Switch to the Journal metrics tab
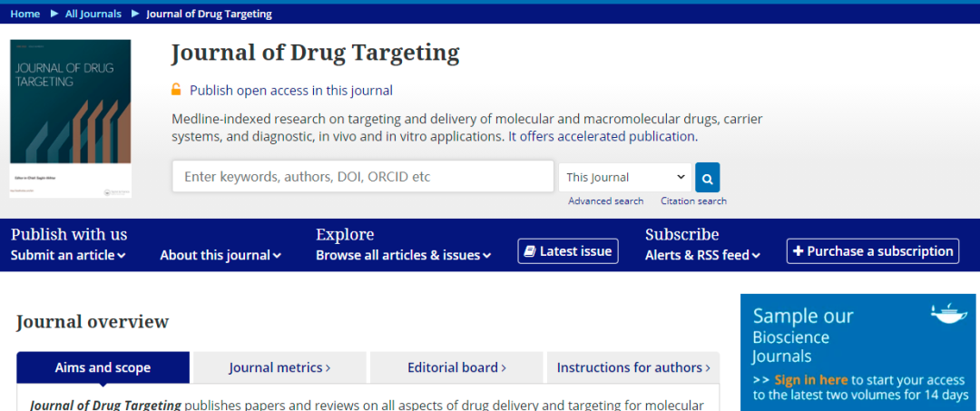 (279, 367)
